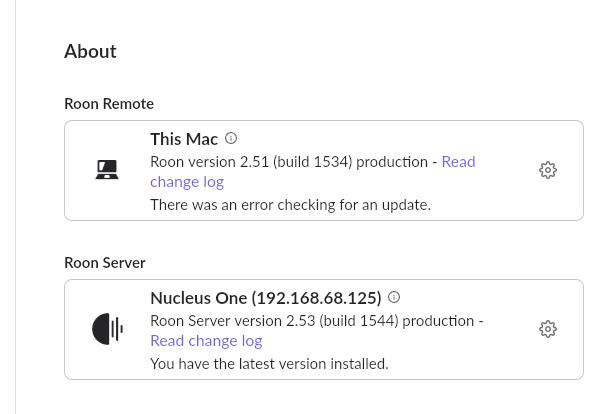Image resolution: width=602 pixels, height=414 pixels.
Task: Open settings gear for Nucleus One server
Action: click(547, 329)
